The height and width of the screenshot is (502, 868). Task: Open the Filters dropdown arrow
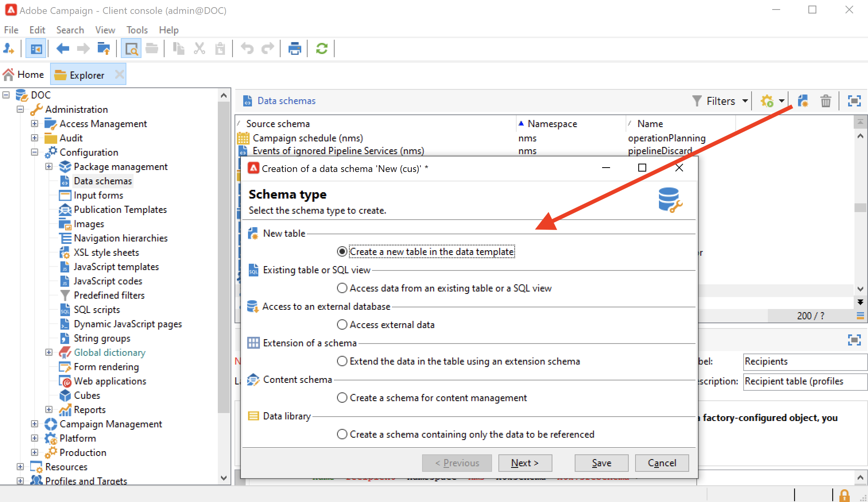point(745,101)
